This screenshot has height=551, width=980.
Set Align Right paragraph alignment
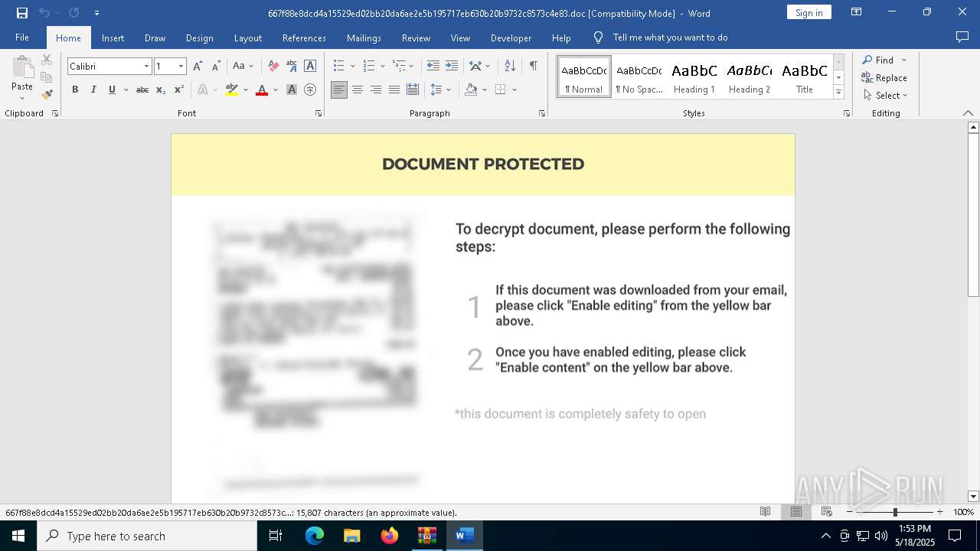(x=376, y=90)
